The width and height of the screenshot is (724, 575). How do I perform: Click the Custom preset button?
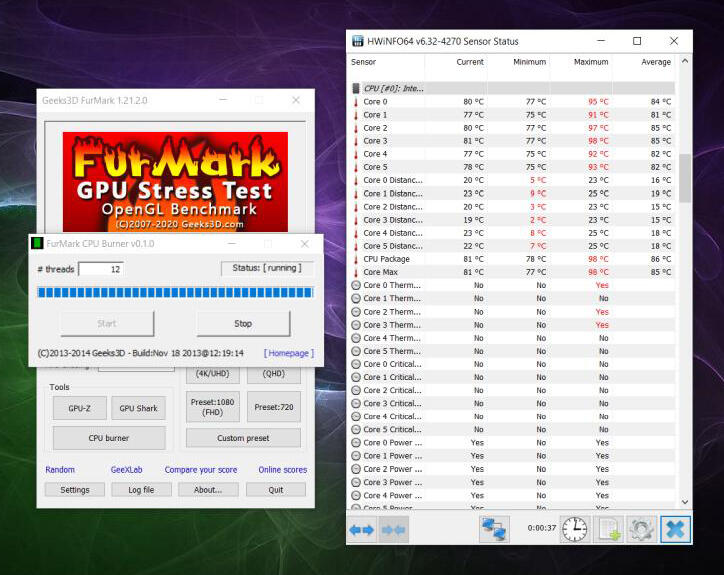coord(243,438)
